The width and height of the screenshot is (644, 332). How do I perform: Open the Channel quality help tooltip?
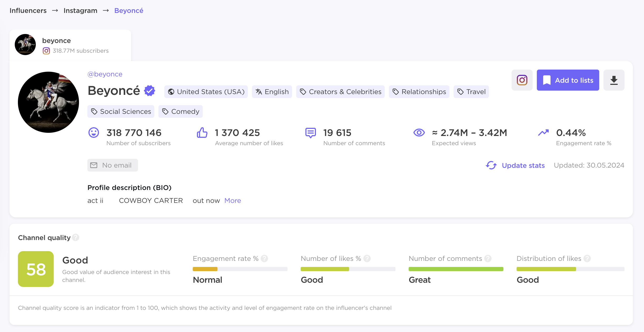[76, 237]
